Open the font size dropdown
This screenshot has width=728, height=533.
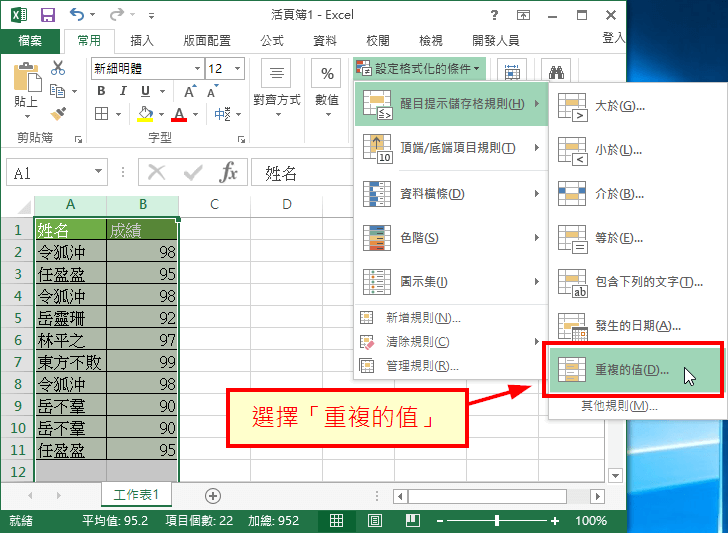click(238, 69)
